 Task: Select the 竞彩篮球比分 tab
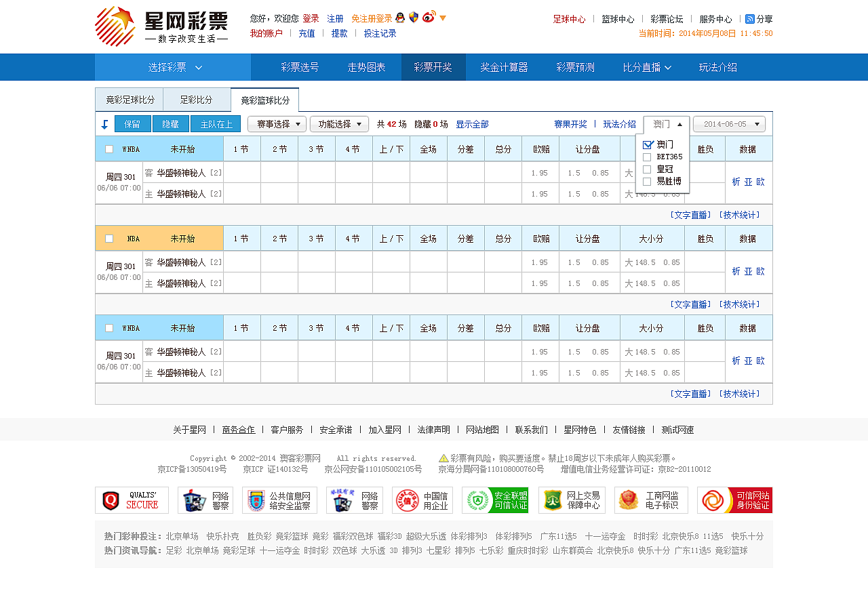[x=265, y=100]
